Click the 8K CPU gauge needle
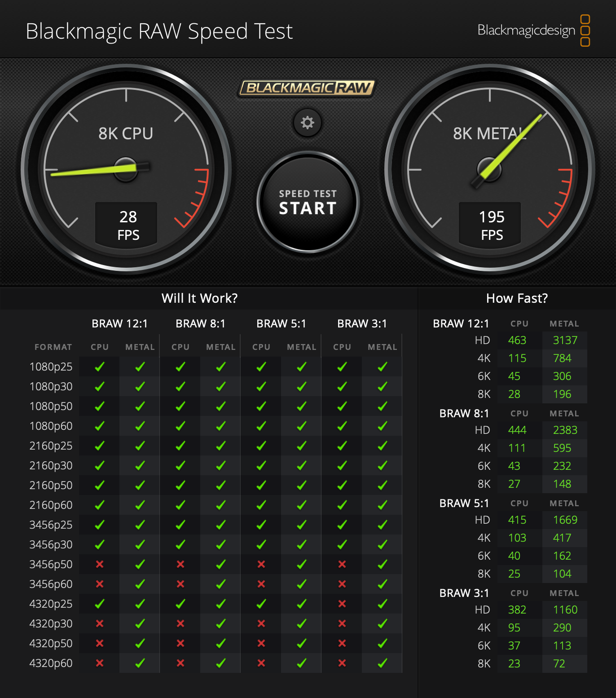 pyautogui.click(x=100, y=170)
